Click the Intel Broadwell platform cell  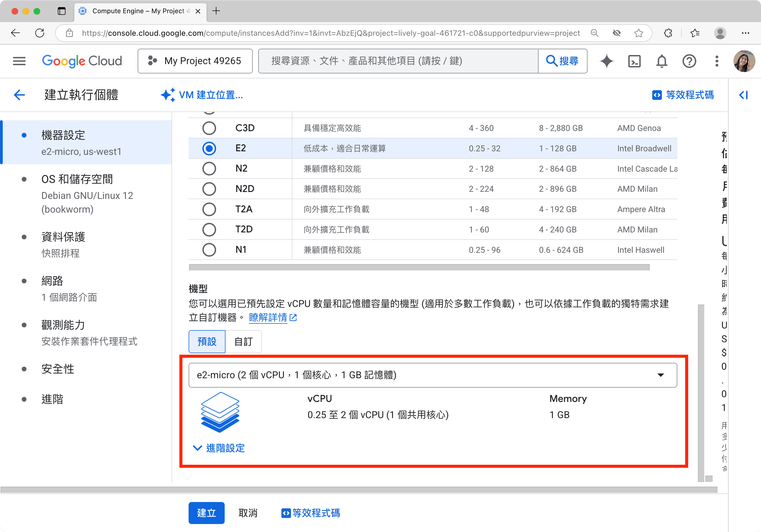(x=644, y=148)
